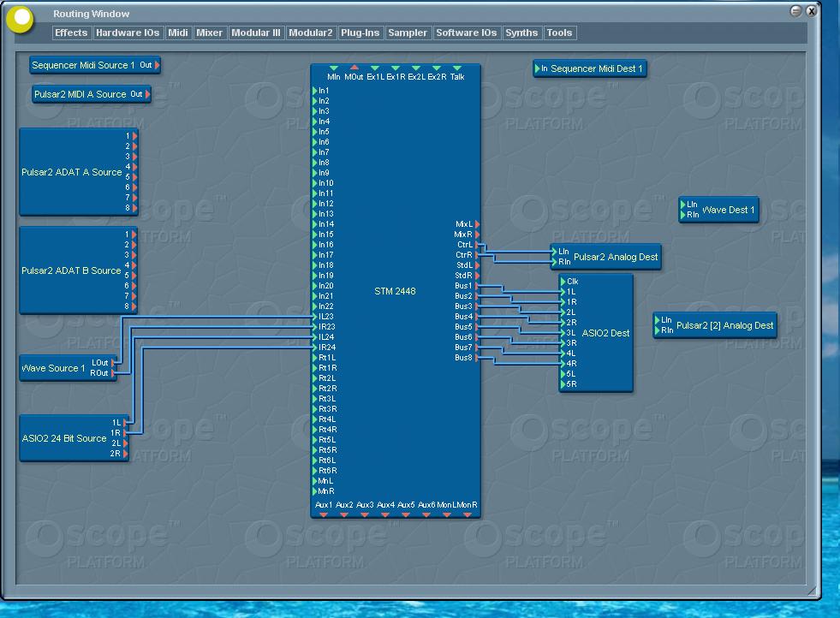Screen dimensions: 840x618
Task: Click the MixL output port on STM 2448
Action: tap(477, 224)
